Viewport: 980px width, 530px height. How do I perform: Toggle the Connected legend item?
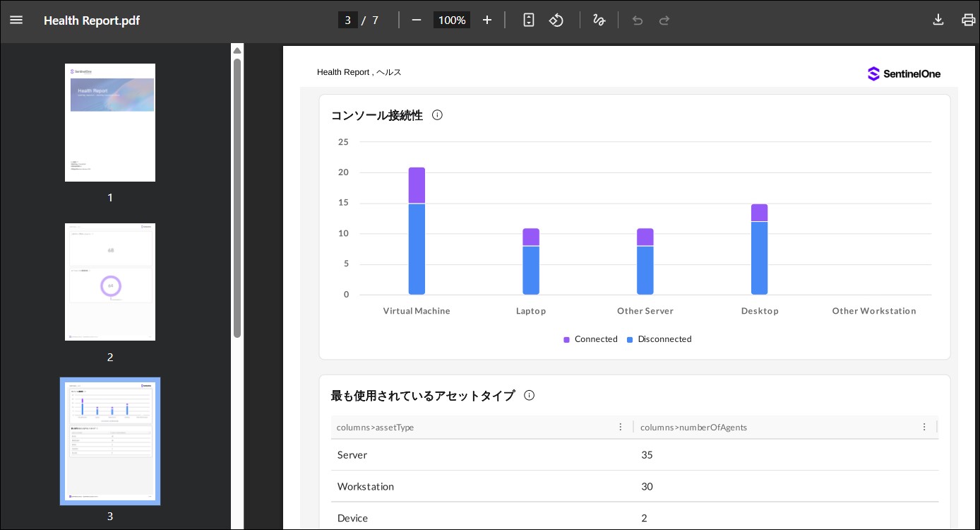[x=591, y=339]
